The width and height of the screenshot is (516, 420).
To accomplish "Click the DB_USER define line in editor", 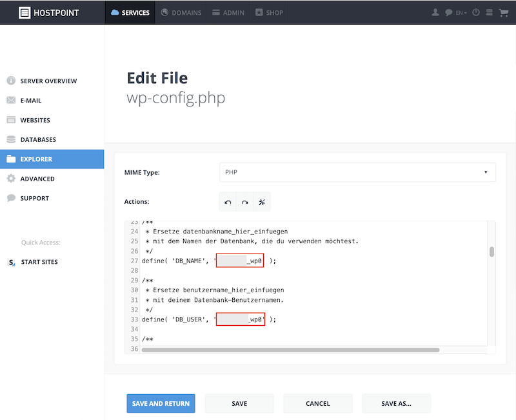I will (209, 319).
